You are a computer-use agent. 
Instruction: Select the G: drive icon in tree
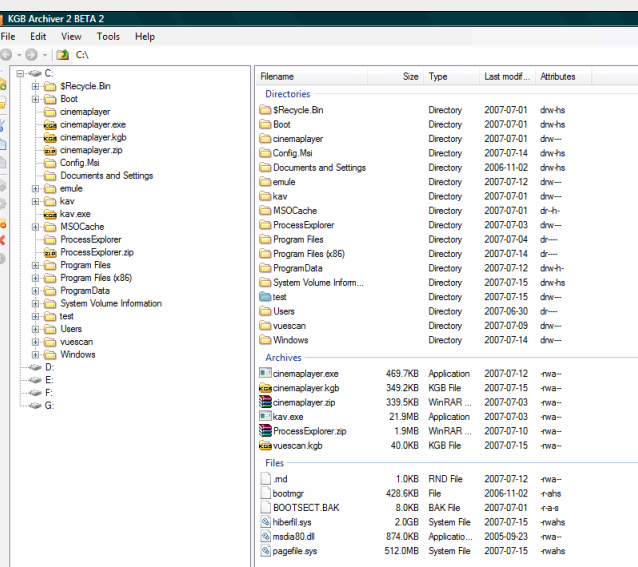(x=35, y=406)
